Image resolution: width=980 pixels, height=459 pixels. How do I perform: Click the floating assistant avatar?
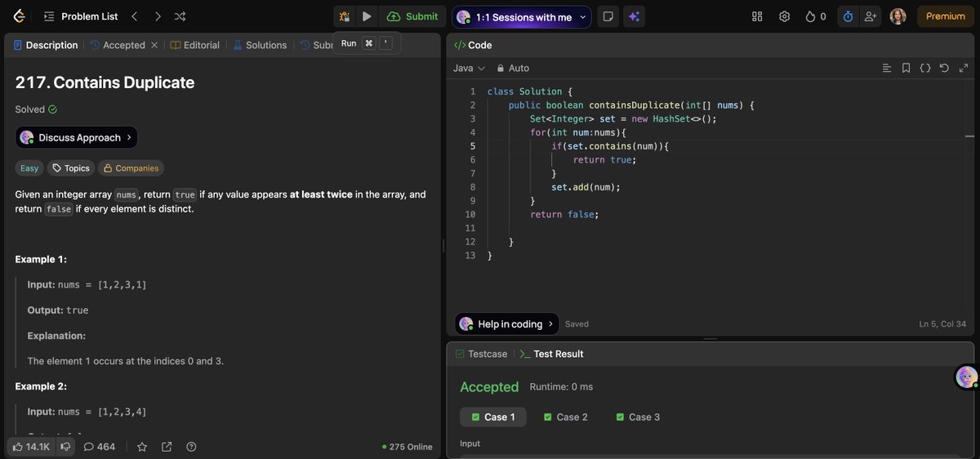[x=967, y=377]
